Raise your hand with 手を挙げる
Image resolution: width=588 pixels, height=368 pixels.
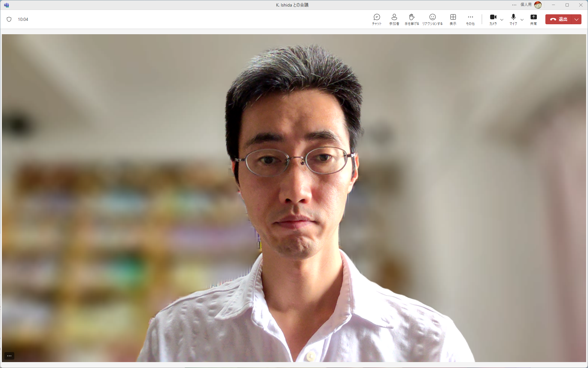pyautogui.click(x=412, y=19)
